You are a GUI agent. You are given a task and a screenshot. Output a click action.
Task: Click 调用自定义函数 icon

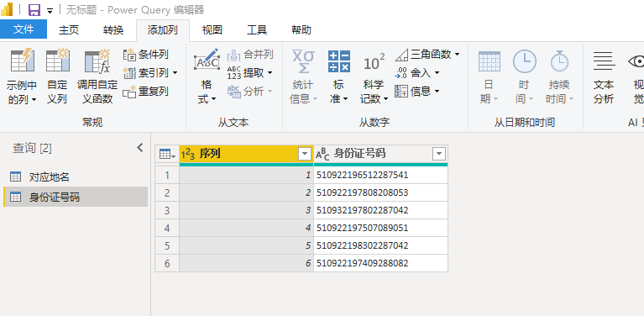[x=97, y=61]
